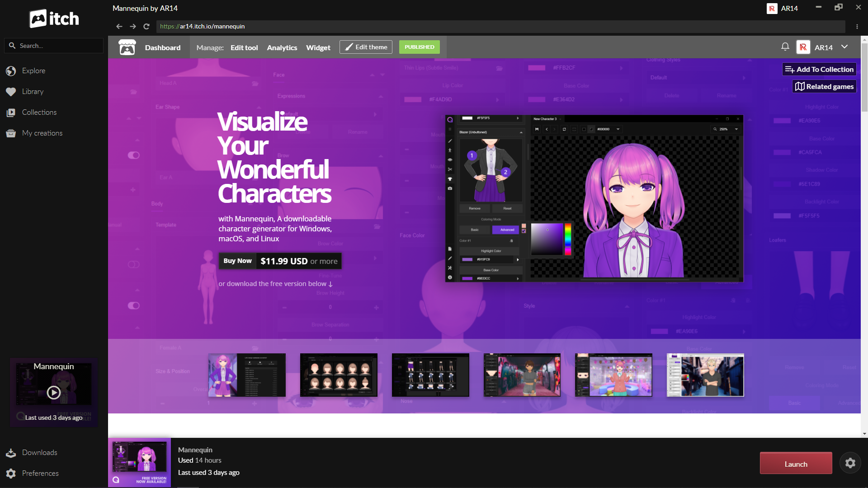Open the browser three-dot menu
Screen dimensions: 868x488
[x=857, y=27]
